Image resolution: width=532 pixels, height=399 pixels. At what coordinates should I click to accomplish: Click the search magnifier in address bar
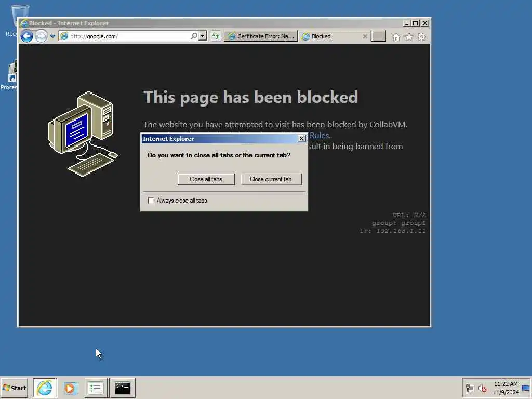[194, 36]
